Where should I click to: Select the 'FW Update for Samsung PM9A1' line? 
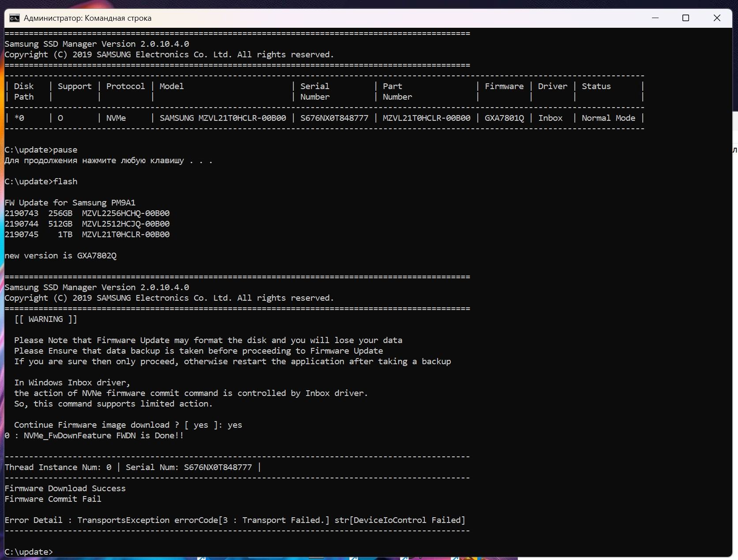click(70, 203)
